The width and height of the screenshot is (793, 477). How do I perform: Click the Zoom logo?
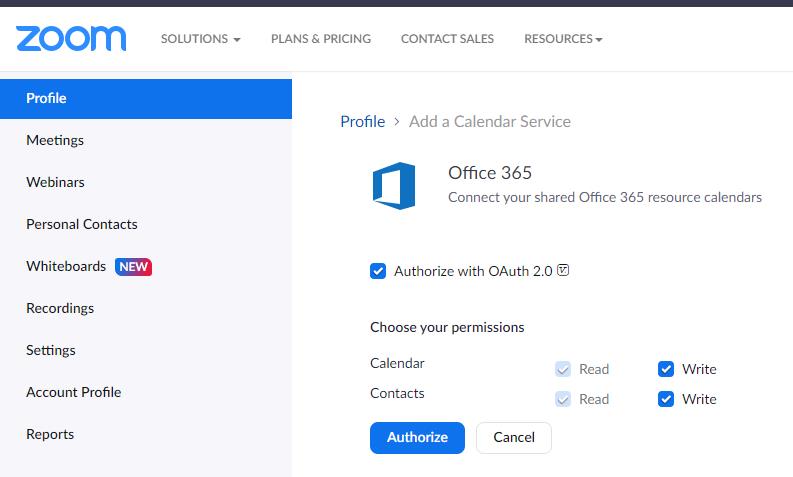71,39
